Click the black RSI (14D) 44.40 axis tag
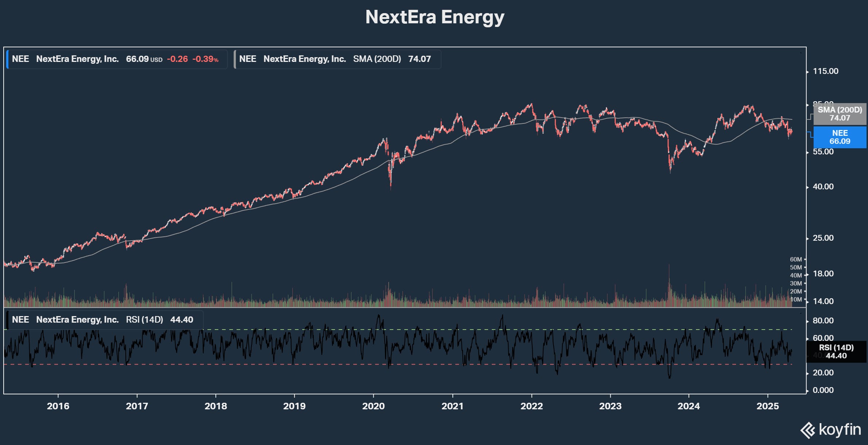 click(836, 352)
